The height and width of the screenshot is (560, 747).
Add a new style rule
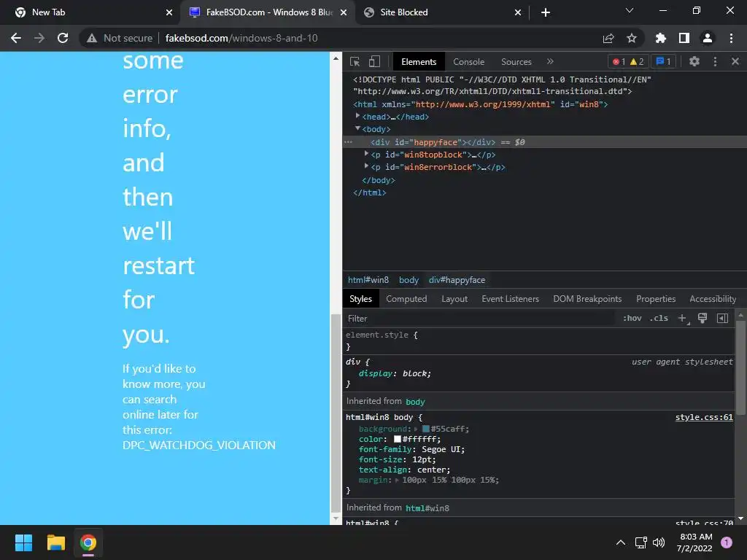682,318
